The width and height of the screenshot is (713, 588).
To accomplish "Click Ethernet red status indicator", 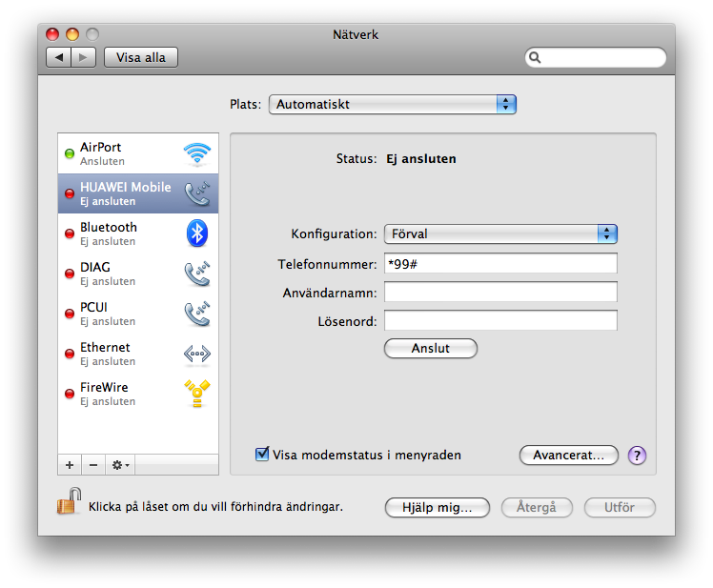I will click(x=70, y=354).
